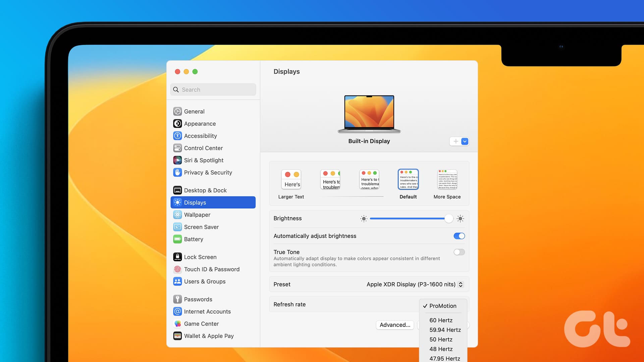Screen dimensions: 644x362
Task: Open the Advanced... display settings
Action: 395,325
